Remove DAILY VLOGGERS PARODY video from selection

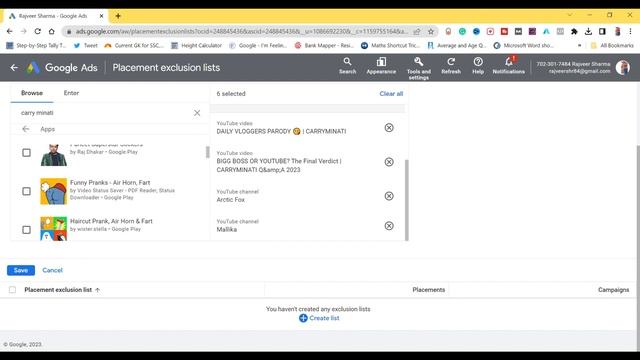[389, 128]
